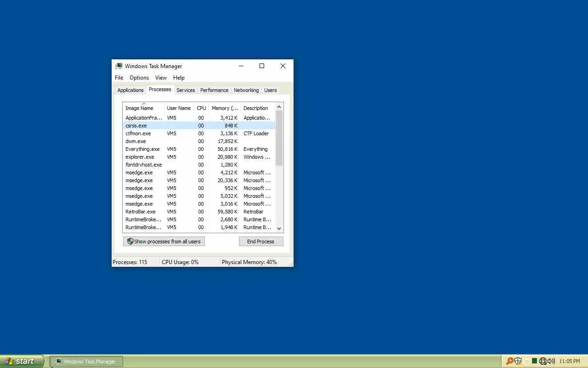Click Show processes from all users
This screenshot has height=368, width=588.
(x=164, y=241)
